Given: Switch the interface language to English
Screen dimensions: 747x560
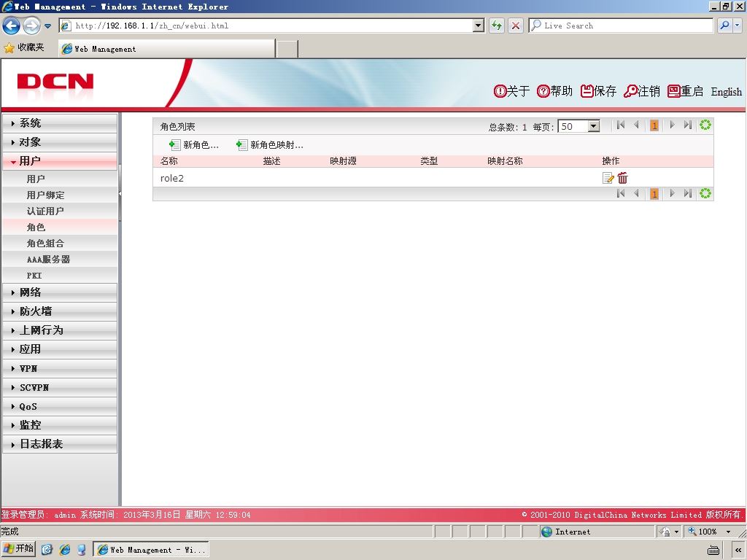Looking at the screenshot, I should (726, 92).
